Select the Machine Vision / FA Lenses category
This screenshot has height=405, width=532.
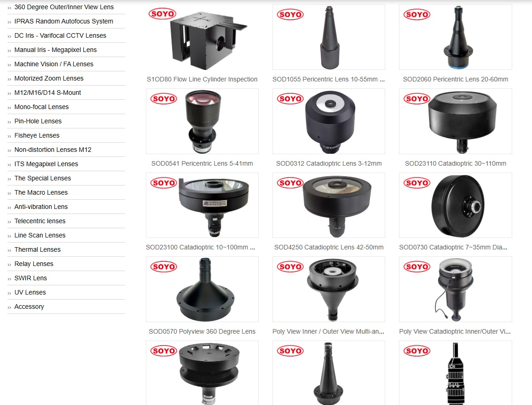[53, 64]
